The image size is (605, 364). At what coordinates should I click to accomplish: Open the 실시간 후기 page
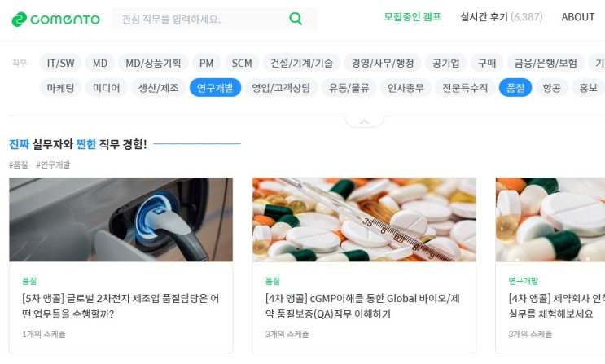502,17
